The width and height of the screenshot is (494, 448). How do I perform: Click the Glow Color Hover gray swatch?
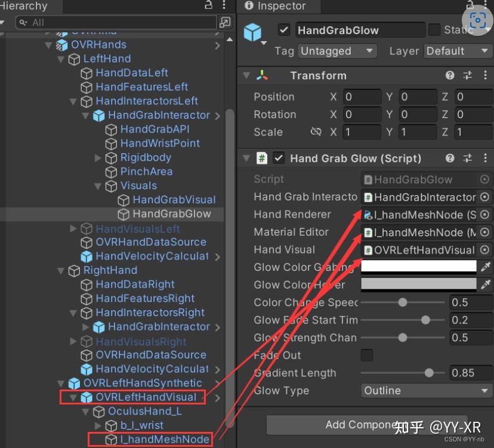(x=418, y=285)
